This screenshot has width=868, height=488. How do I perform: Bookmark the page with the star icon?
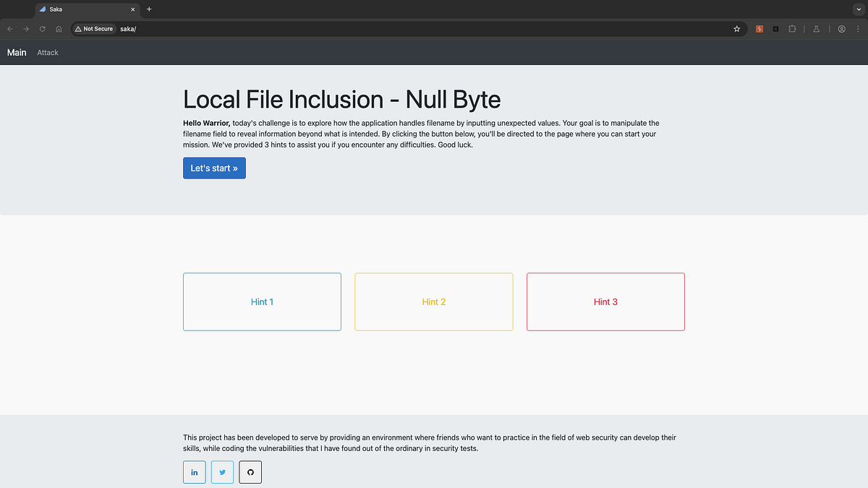tap(736, 29)
